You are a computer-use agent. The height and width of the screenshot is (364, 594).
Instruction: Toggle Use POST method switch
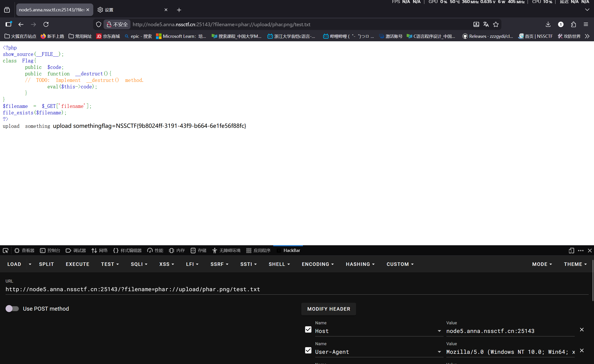(x=12, y=309)
